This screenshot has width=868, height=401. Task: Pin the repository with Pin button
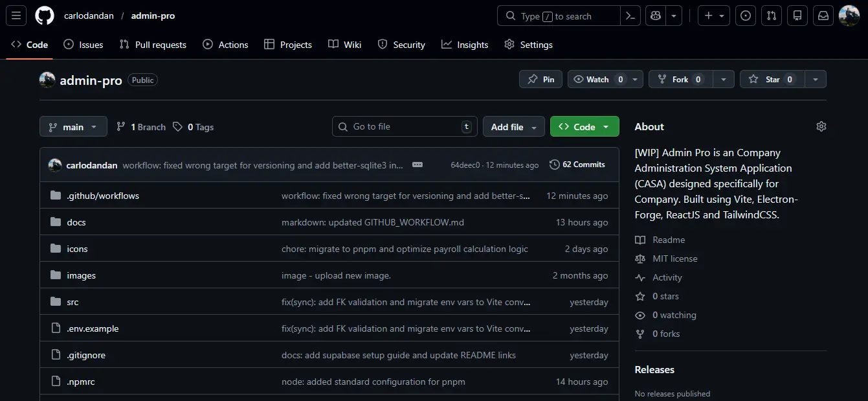[541, 79]
